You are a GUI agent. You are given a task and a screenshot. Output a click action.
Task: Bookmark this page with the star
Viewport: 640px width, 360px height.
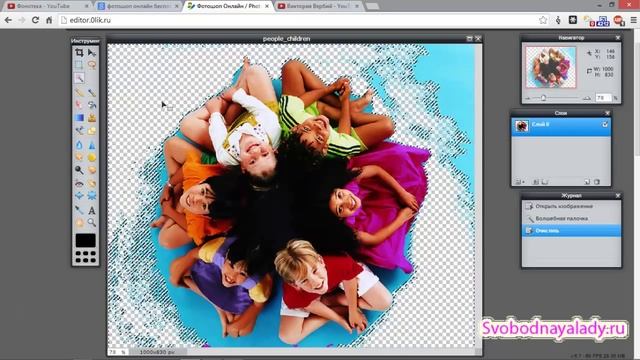point(543,20)
